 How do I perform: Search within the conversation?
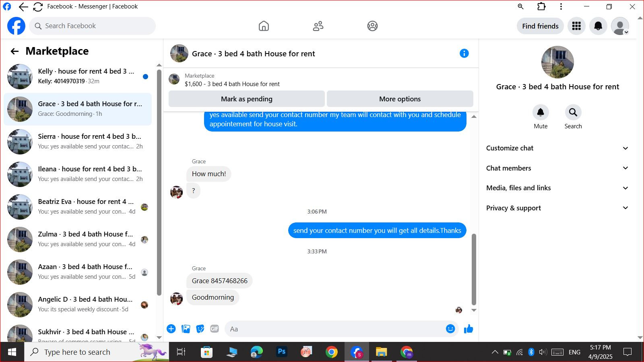573,112
